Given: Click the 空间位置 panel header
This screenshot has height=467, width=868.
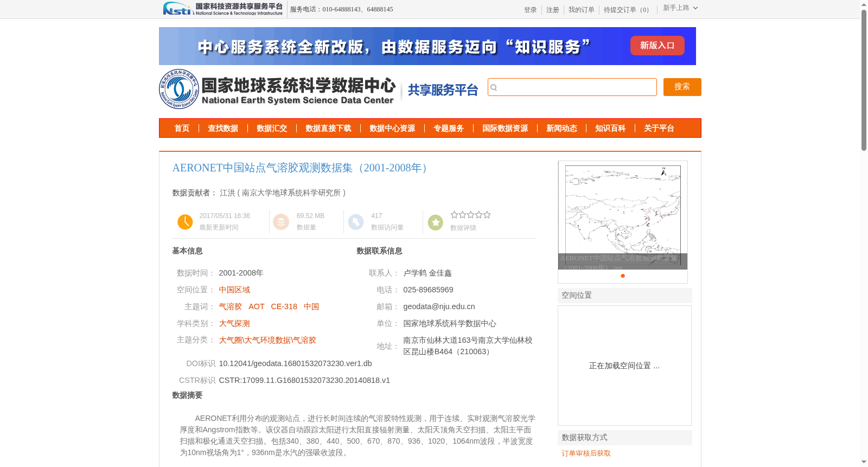Looking at the screenshot, I should click(x=625, y=296).
